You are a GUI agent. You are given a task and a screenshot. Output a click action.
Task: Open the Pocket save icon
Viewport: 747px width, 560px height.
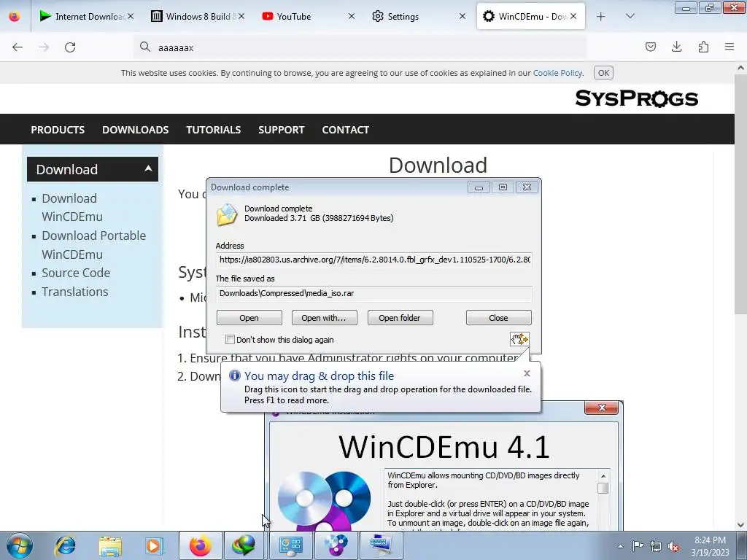(x=650, y=47)
